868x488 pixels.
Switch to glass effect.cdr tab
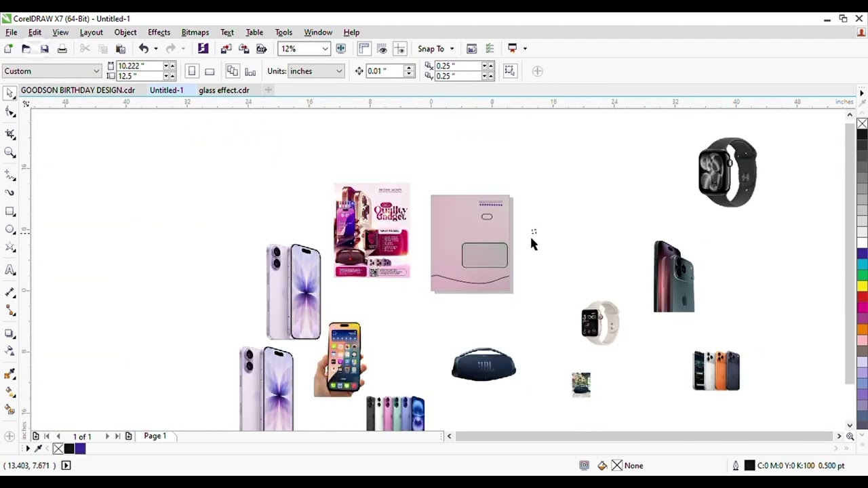coord(224,90)
